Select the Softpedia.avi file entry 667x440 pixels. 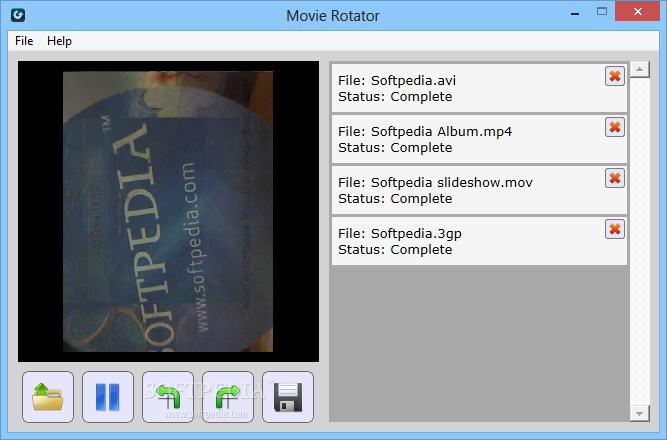coord(479,88)
